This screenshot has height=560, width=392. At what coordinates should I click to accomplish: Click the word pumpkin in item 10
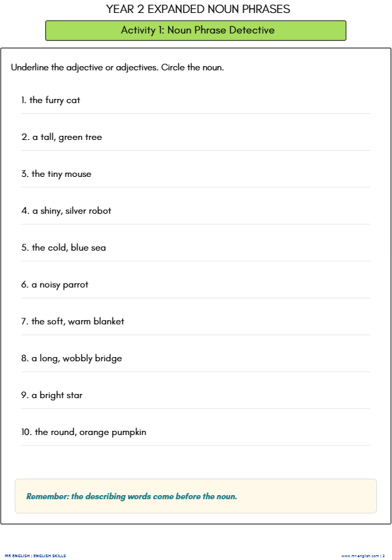(129, 432)
